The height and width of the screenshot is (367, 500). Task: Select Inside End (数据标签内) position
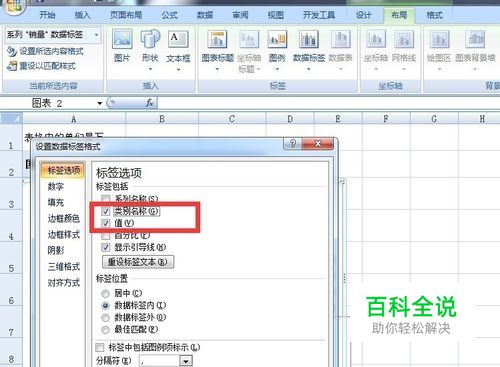click(x=105, y=305)
